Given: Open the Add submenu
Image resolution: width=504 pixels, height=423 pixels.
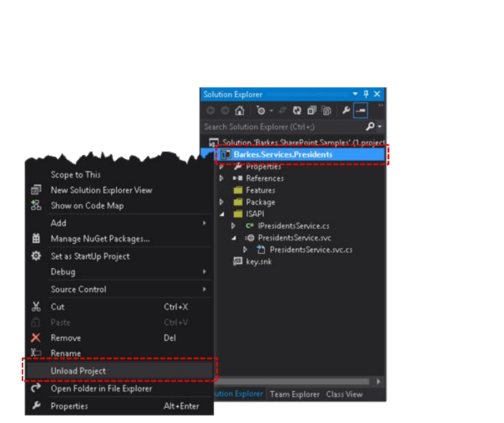Looking at the screenshot, I should pyautogui.click(x=119, y=223).
